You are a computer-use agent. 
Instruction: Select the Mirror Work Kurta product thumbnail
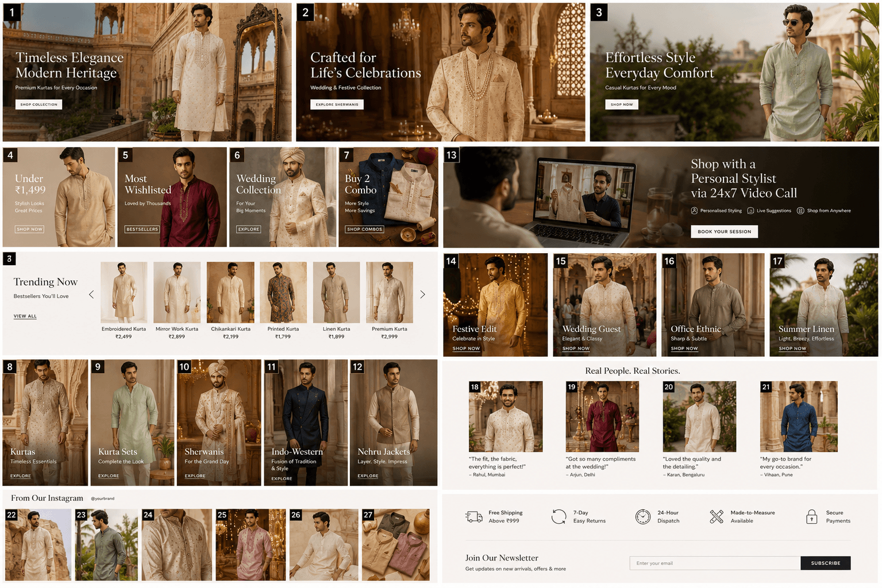tap(177, 292)
